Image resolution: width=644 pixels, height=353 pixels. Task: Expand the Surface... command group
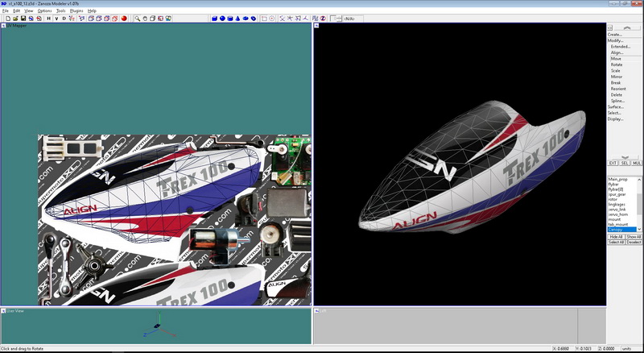point(616,106)
